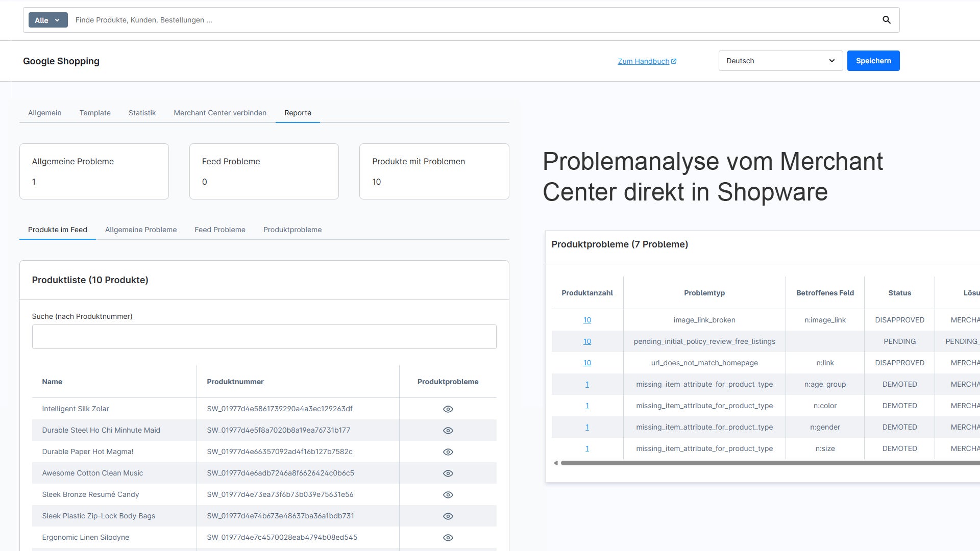Open the Deutsch language dropdown
This screenshot has width=980, height=551.
pyautogui.click(x=780, y=61)
